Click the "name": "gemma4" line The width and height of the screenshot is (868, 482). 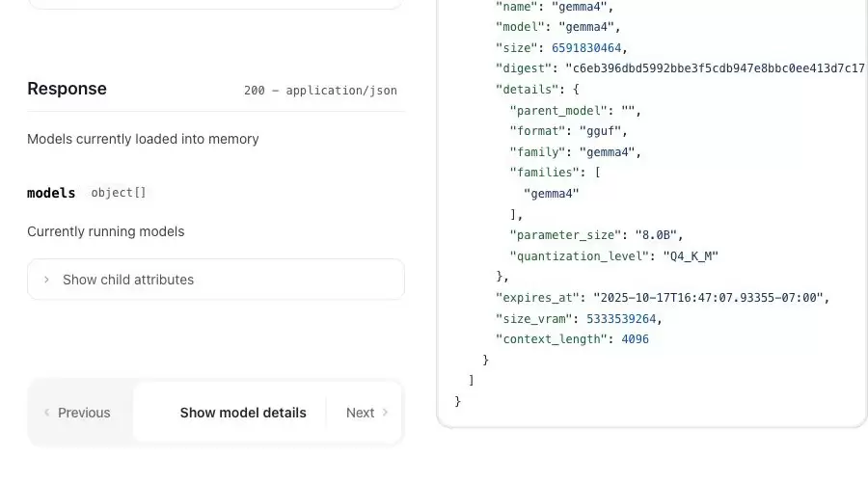click(x=555, y=7)
